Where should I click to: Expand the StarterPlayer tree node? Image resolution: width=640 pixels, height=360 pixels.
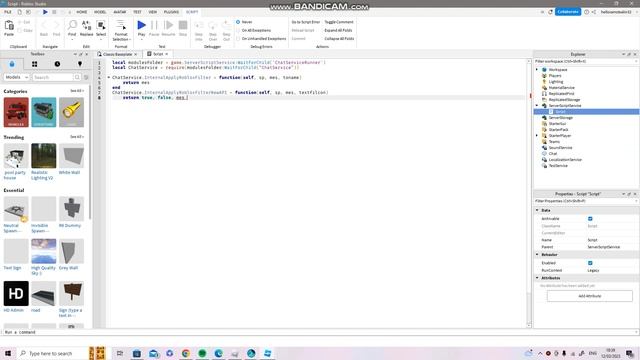point(537,136)
